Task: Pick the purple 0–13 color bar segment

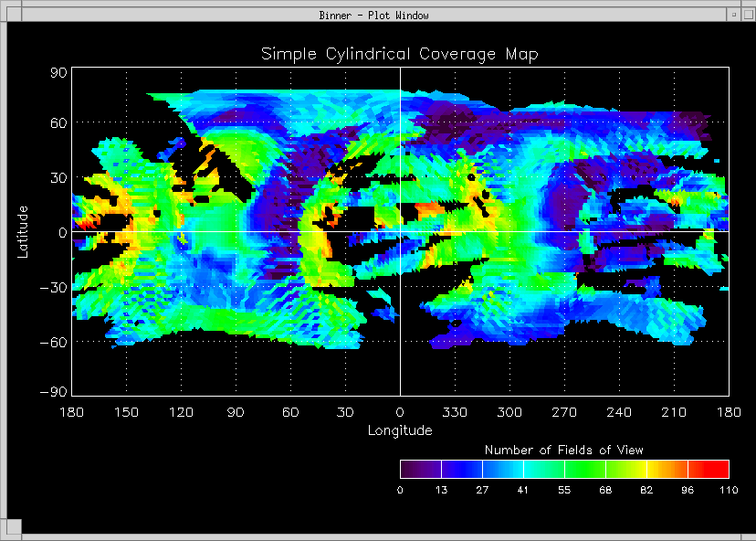Action: [x=420, y=469]
